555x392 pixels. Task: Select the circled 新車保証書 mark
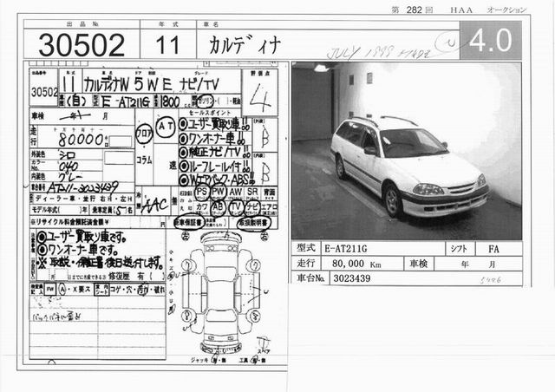coord(189,223)
